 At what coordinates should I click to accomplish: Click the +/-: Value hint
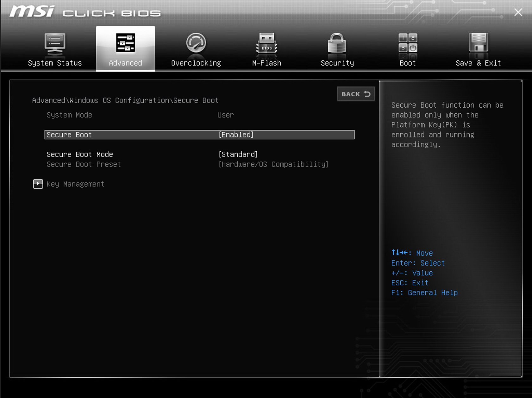tap(412, 273)
